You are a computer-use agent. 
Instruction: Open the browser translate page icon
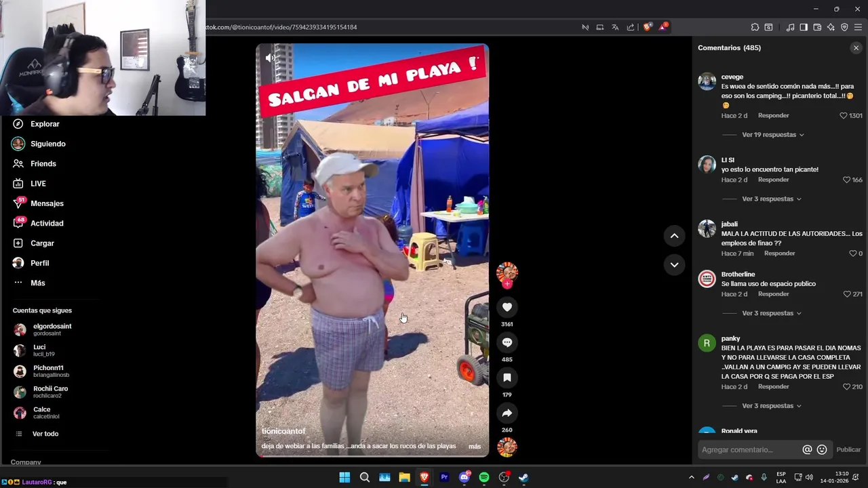(615, 27)
